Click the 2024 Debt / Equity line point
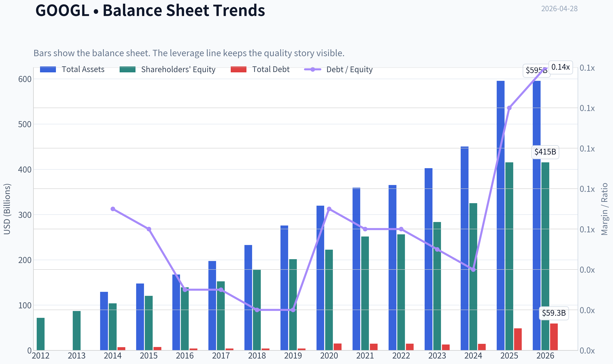Viewport: 613px width, 364px height. (x=473, y=269)
